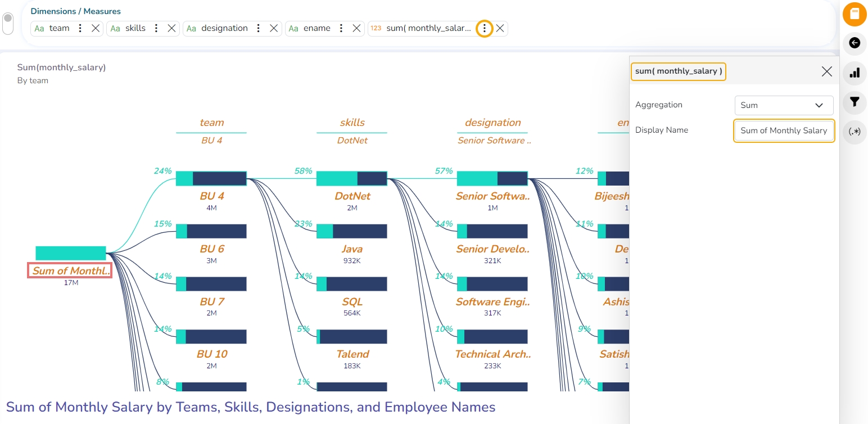Click the Display Name input field

[784, 130]
